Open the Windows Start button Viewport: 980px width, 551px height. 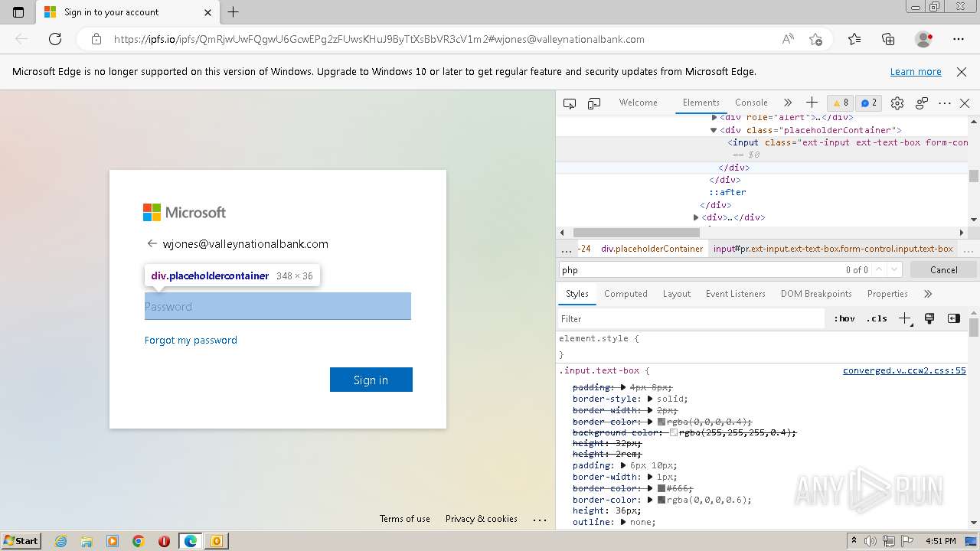[21, 540]
